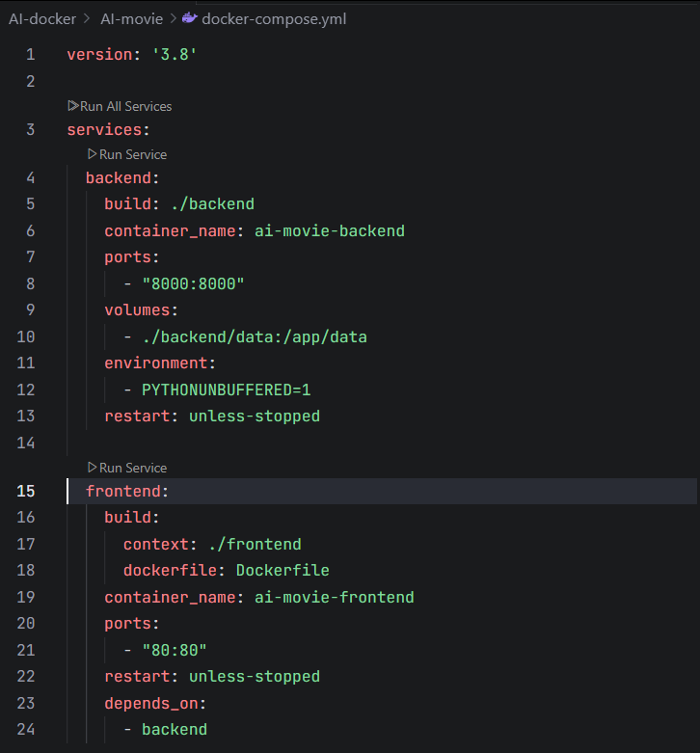The height and width of the screenshot is (753, 700).
Task: Click ai-movie-frontend container name value
Action: tap(335, 597)
